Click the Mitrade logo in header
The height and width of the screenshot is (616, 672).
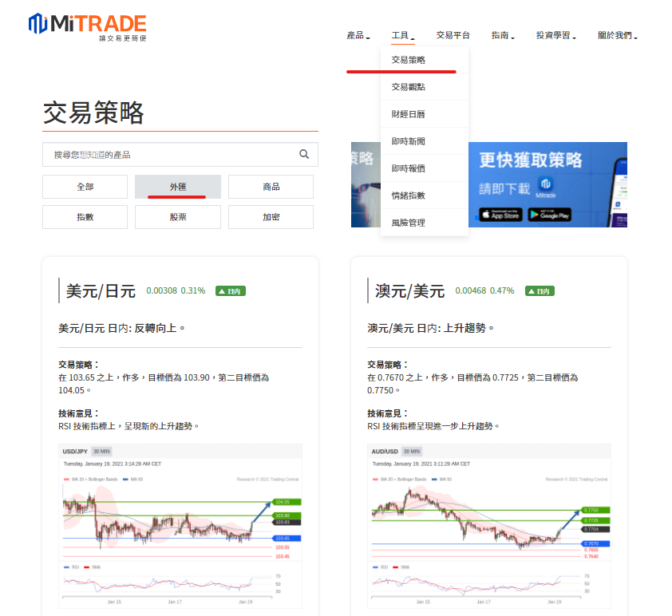[87, 26]
